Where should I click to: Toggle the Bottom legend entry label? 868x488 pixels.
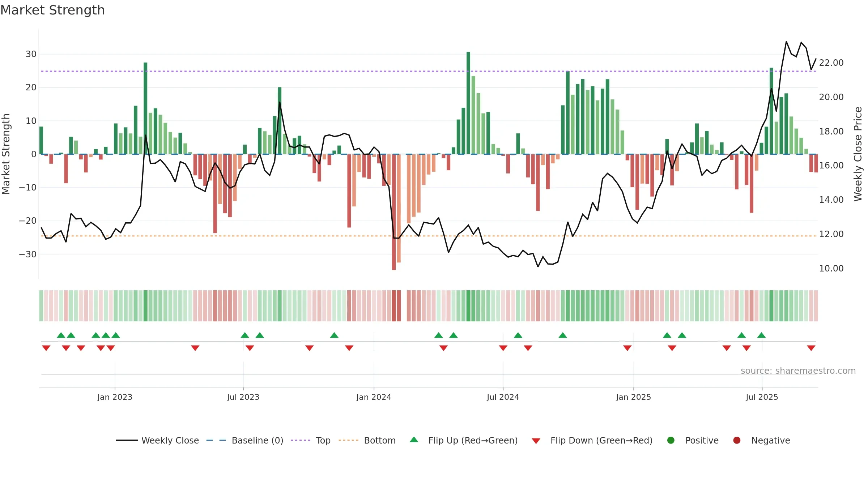pyautogui.click(x=380, y=440)
